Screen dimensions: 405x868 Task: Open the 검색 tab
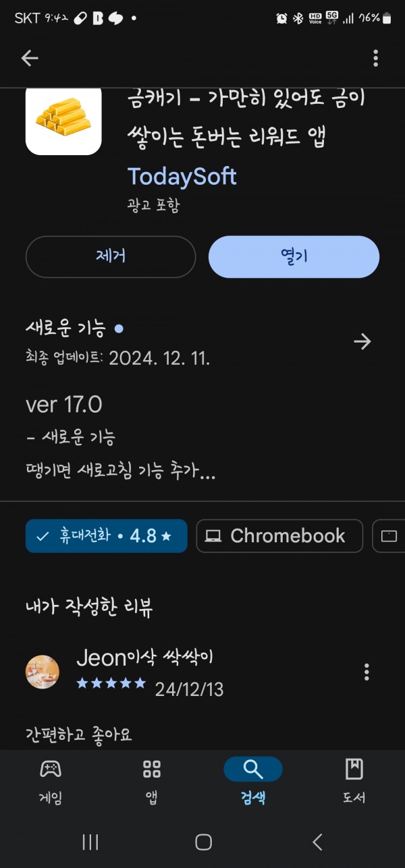pos(253,781)
